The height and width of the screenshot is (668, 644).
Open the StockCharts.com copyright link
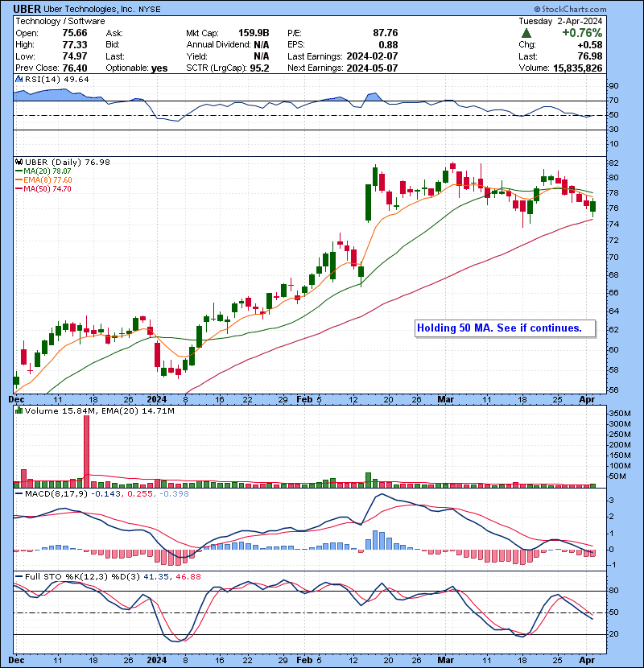[570, 9]
